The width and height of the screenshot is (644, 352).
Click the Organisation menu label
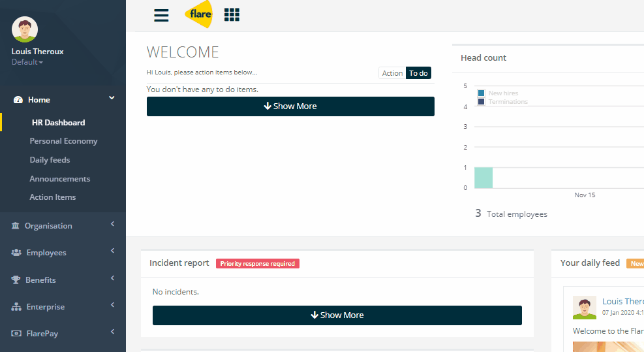[48, 226]
